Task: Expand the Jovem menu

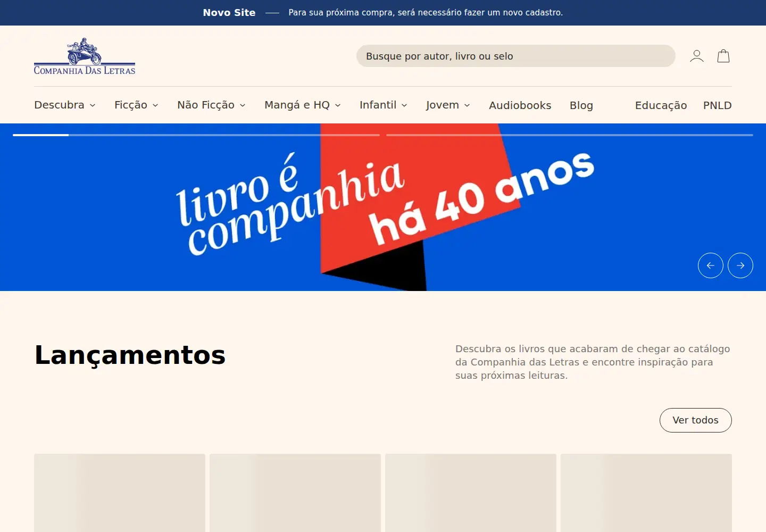Action: coord(448,105)
